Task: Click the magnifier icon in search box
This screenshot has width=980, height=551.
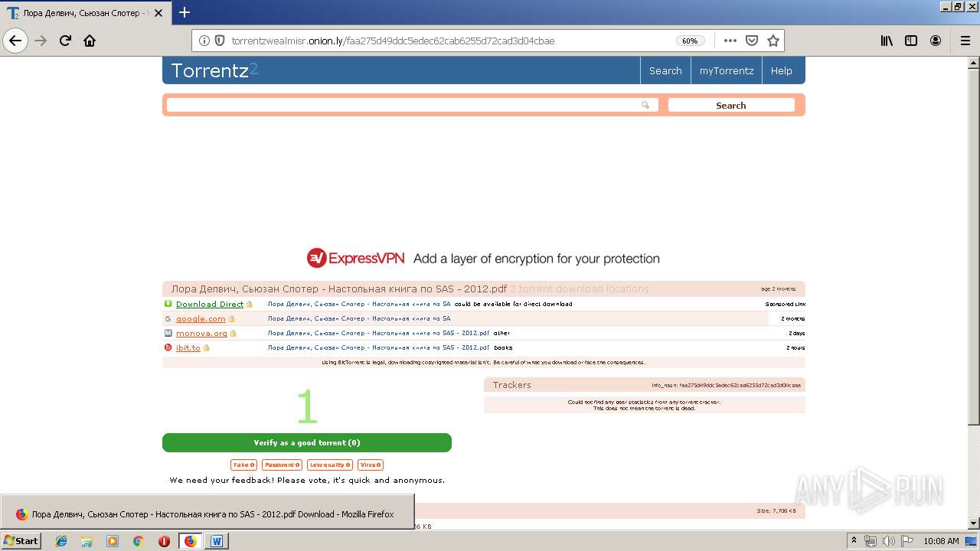Action: click(x=645, y=105)
